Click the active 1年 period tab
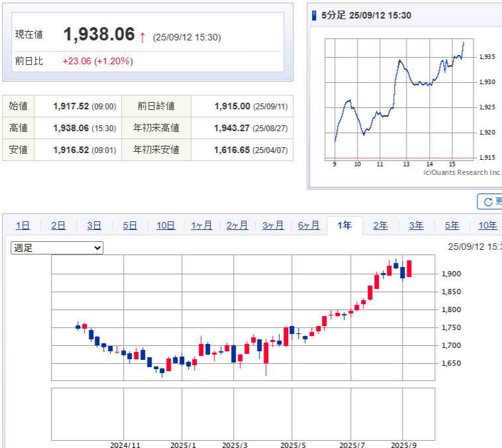The image size is (502, 448). pos(344,225)
